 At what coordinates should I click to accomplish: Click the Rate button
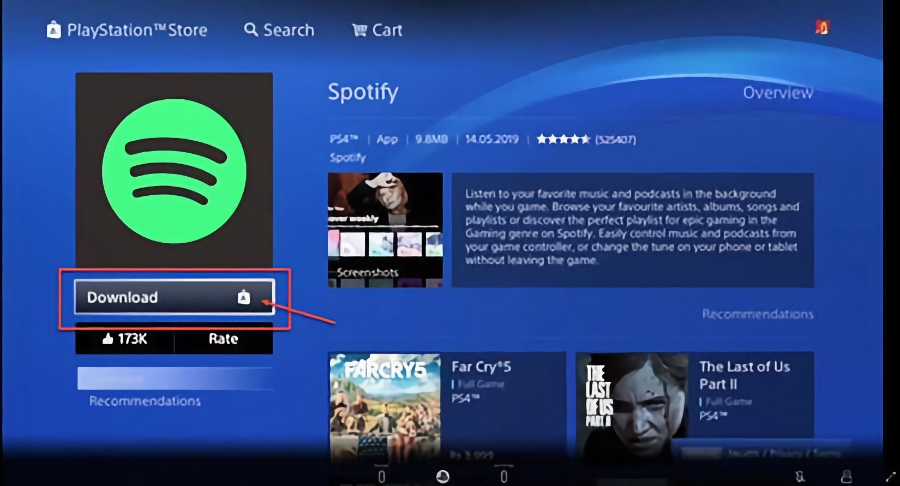[223, 339]
